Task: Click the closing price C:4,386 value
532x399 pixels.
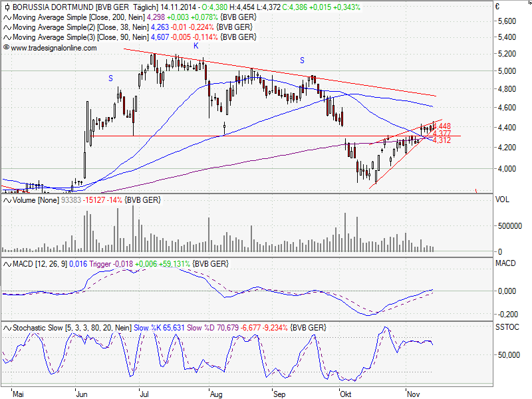Action: point(295,7)
